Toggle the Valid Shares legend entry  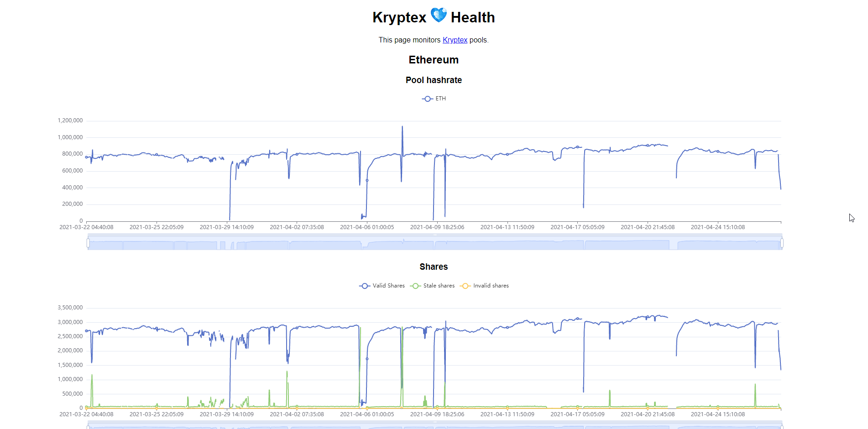click(x=382, y=286)
